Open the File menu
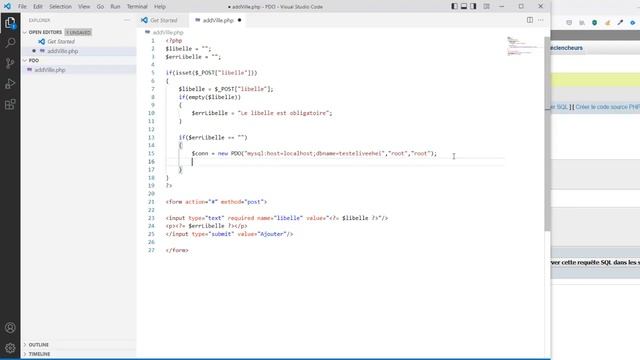640x360 pixels. coord(22,7)
